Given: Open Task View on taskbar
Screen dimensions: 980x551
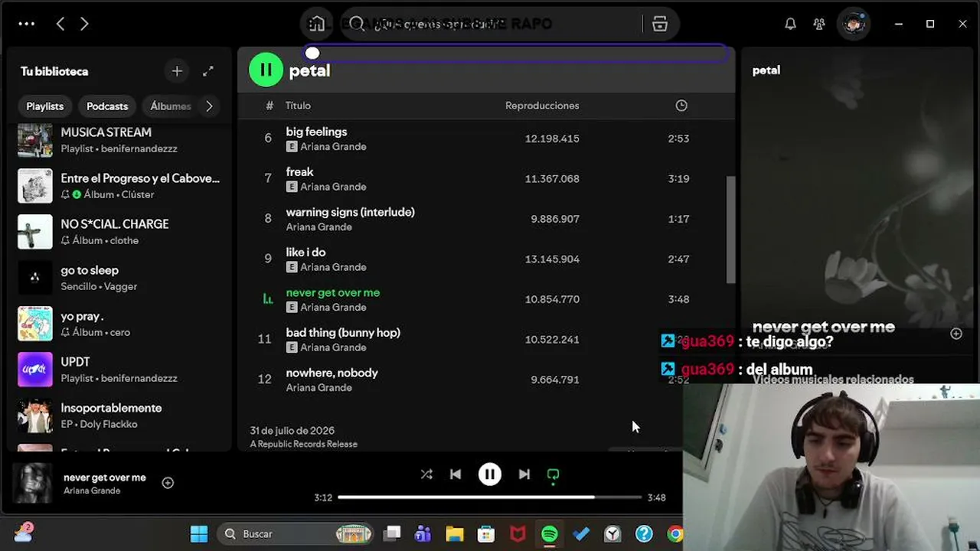Looking at the screenshot, I should (x=393, y=534).
